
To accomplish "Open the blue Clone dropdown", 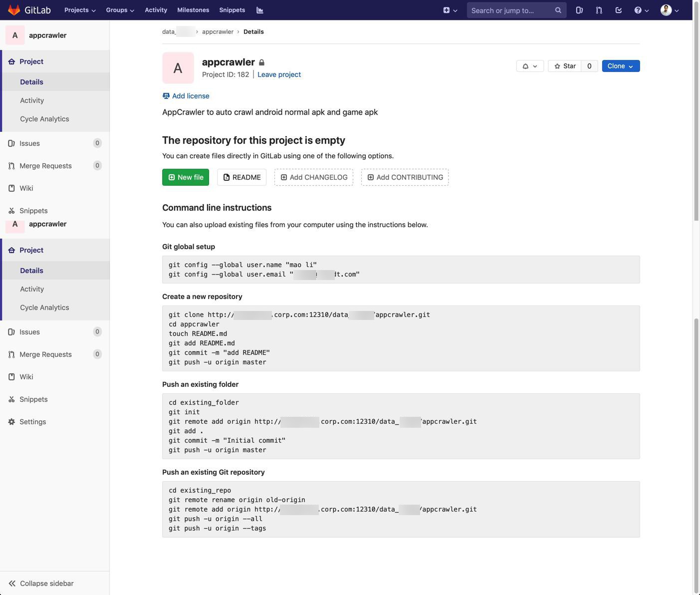I will click(621, 66).
